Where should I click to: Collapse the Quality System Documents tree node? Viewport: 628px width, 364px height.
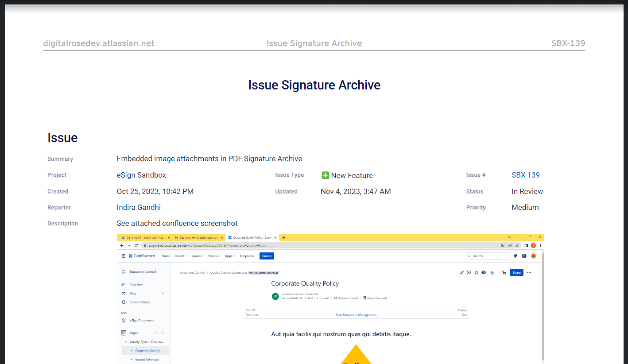(126, 342)
